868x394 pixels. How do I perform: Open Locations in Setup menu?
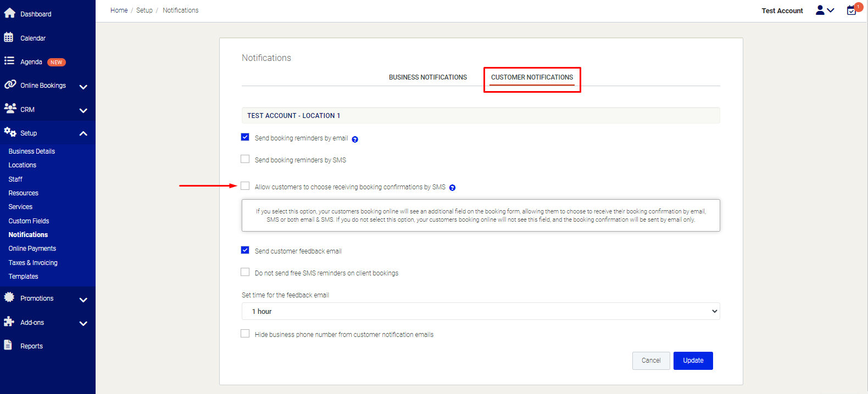click(23, 165)
